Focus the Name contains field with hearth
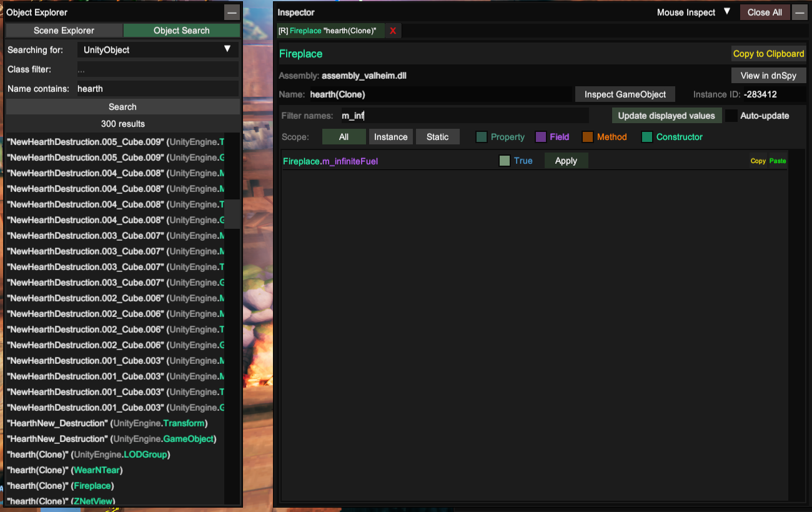812x512 pixels. [x=158, y=89]
